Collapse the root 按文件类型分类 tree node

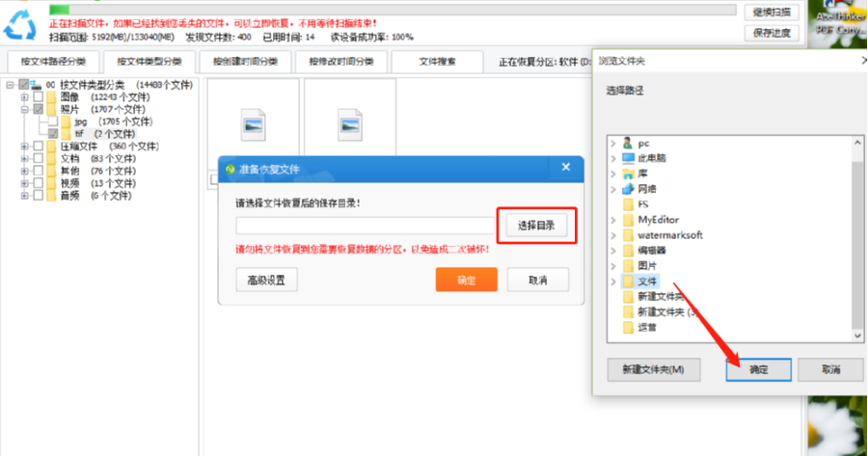pyautogui.click(x=10, y=85)
